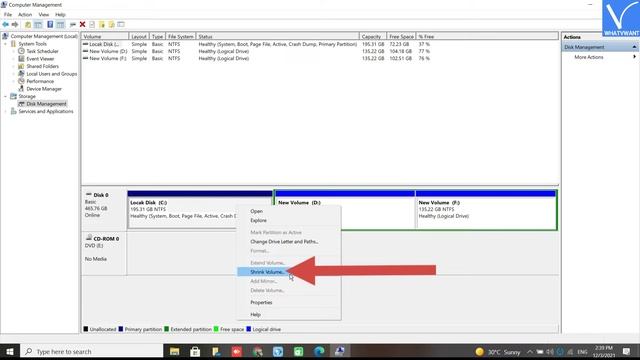Open Microsoft Edge from the taskbar

click(x=319, y=351)
